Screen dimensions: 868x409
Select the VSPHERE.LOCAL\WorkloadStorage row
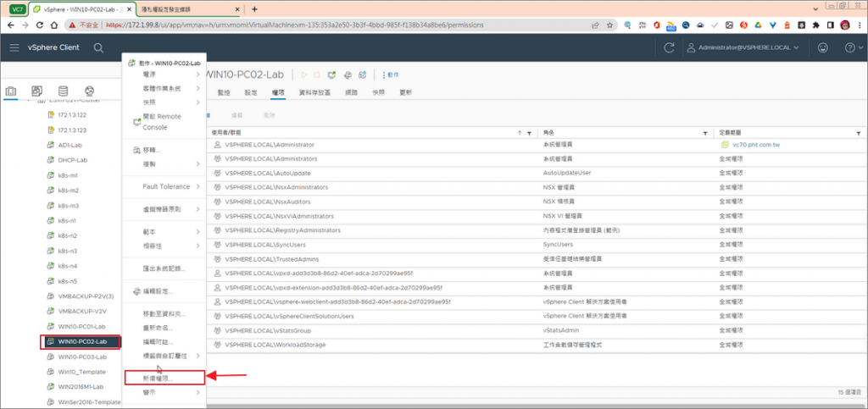coord(536,345)
